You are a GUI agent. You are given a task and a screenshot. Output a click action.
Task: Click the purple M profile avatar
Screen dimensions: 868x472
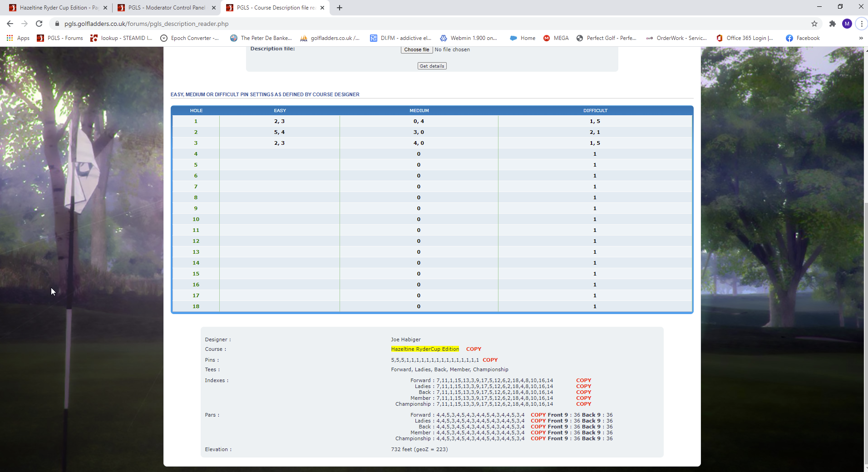click(847, 24)
